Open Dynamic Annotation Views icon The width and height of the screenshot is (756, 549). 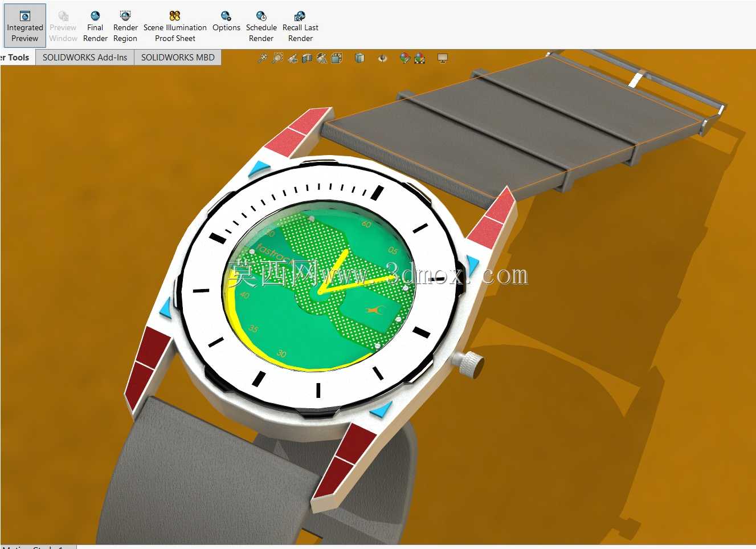pyautogui.click(x=322, y=58)
